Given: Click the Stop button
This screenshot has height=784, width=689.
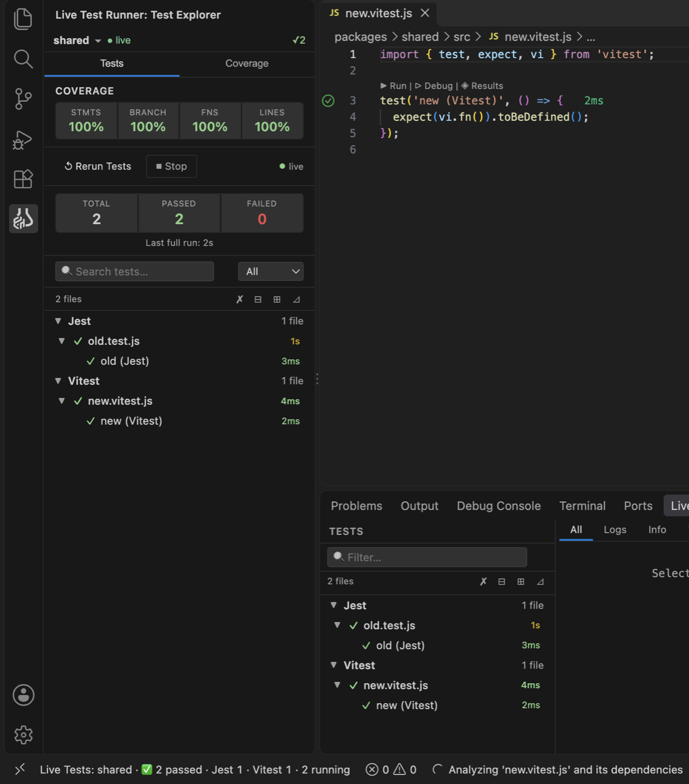Looking at the screenshot, I should tap(171, 166).
